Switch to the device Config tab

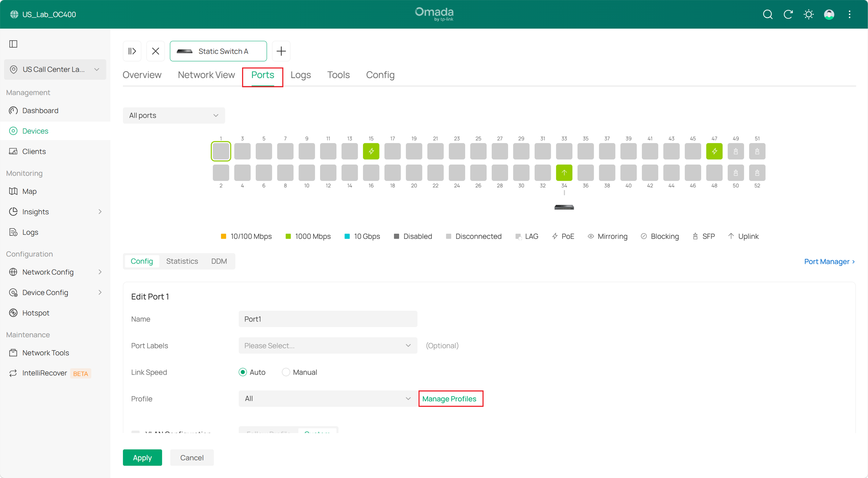tap(380, 75)
